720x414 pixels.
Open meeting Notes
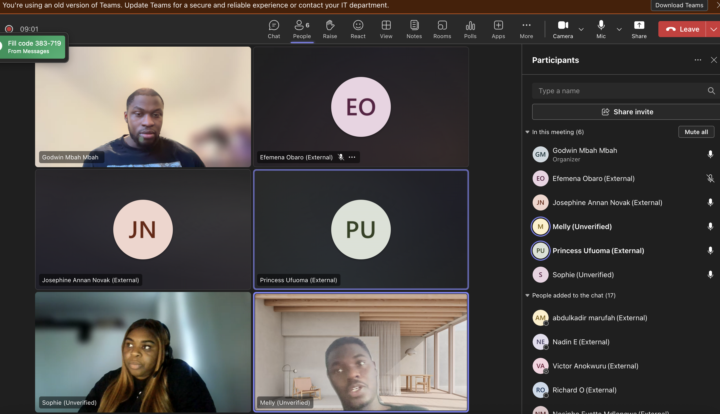[x=413, y=28]
